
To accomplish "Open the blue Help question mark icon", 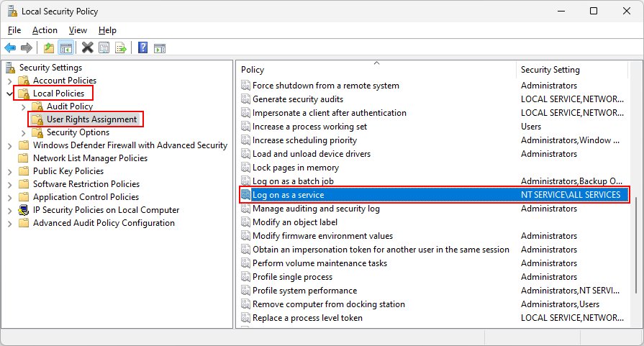I will pyautogui.click(x=142, y=48).
